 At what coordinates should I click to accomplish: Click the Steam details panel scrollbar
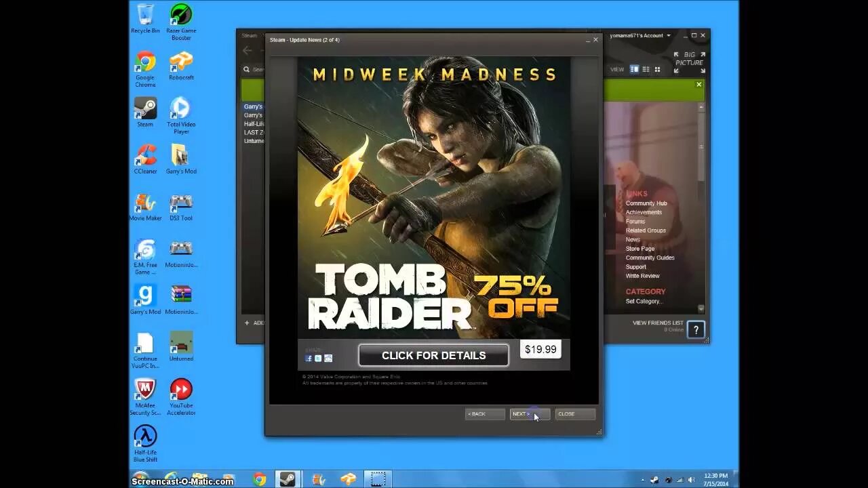pos(701,146)
